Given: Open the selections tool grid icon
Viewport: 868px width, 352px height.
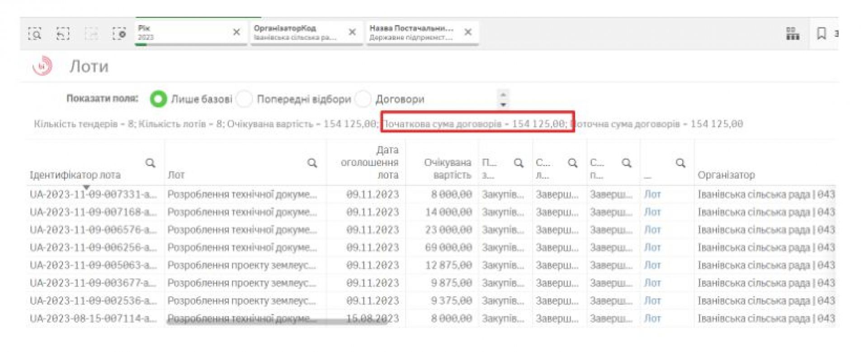Looking at the screenshot, I should 792,33.
